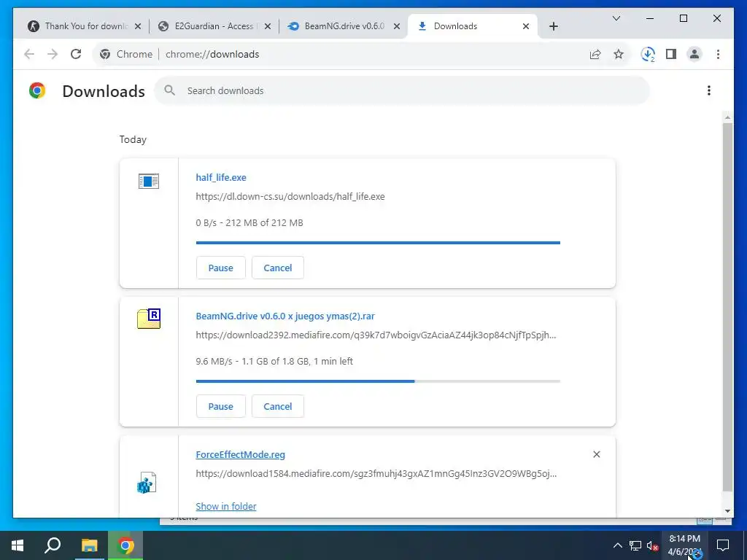Image resolution: width=747 pixels, height=560 pixels.
Task: Click the scrollbar up arrow
Action: click(x=727, y=117)
